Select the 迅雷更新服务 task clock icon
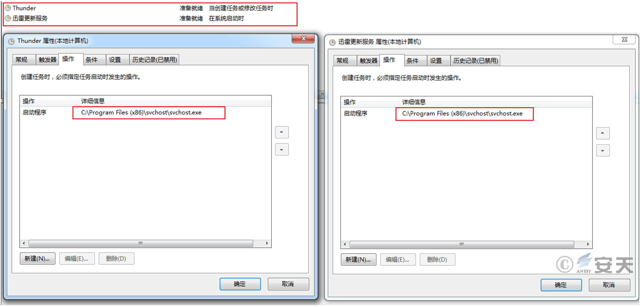 click(x=8, y=18)
